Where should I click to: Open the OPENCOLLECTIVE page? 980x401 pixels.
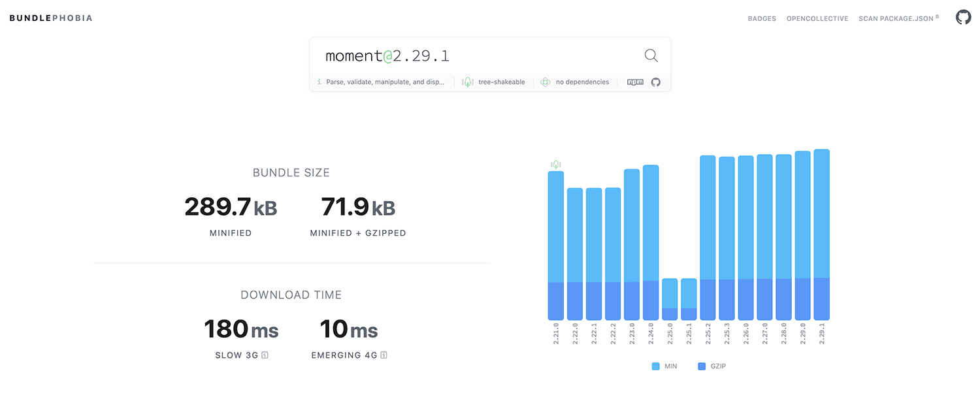pos(817,18)
